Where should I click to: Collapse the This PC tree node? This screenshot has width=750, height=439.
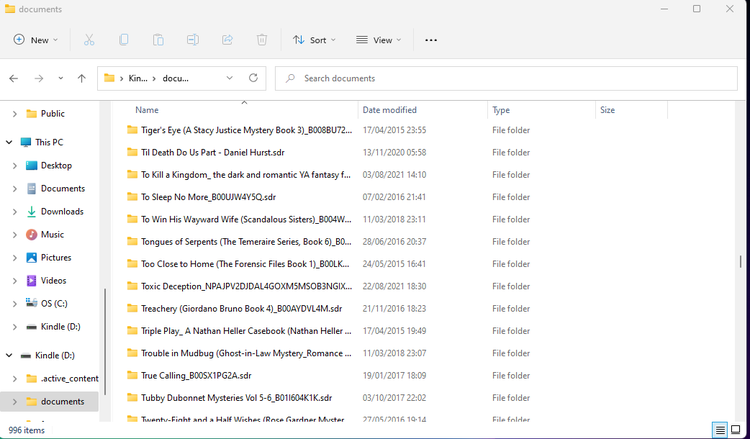pyautogui.click(x=9, y=142)
